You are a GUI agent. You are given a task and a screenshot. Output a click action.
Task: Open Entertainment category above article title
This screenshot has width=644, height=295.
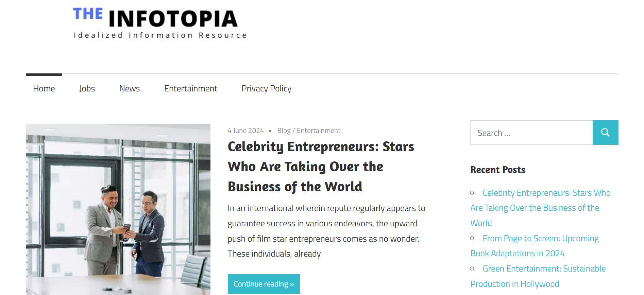tap(318, 131)
